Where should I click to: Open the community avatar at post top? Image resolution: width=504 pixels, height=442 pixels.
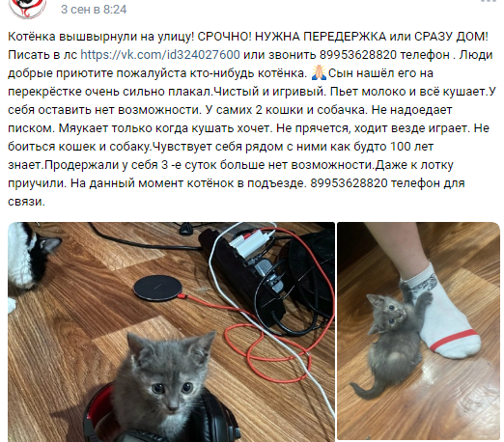[27, 7]
